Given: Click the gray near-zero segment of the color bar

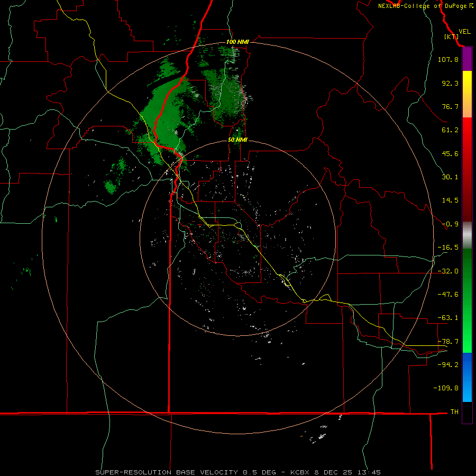Looking at the screenshot, I should coord(467,235).
